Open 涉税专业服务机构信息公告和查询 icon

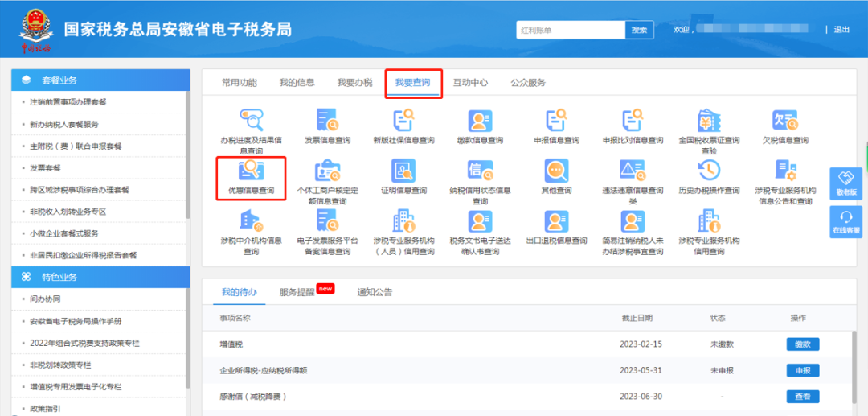coord(785,171)
